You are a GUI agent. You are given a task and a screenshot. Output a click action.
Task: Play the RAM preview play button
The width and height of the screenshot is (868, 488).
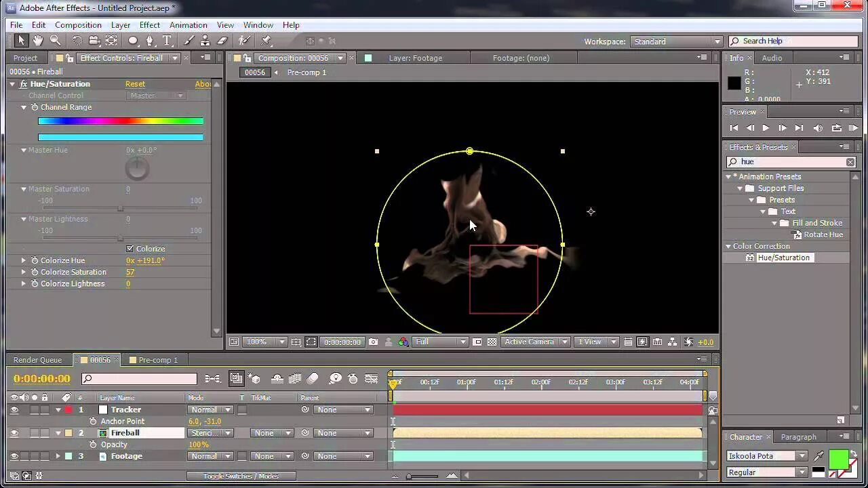[x=853, y=127]
